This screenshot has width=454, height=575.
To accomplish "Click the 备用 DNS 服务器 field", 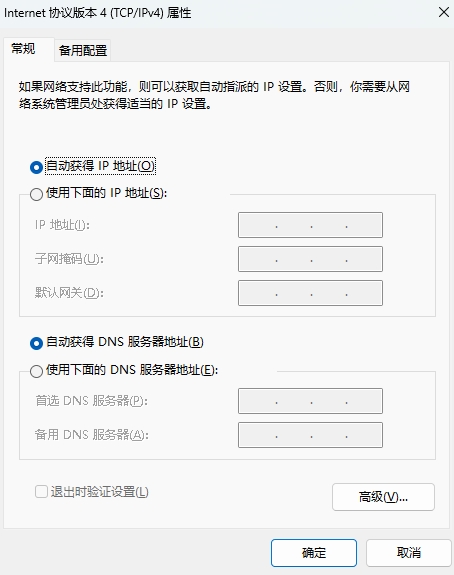I will (x=310, y=435).
